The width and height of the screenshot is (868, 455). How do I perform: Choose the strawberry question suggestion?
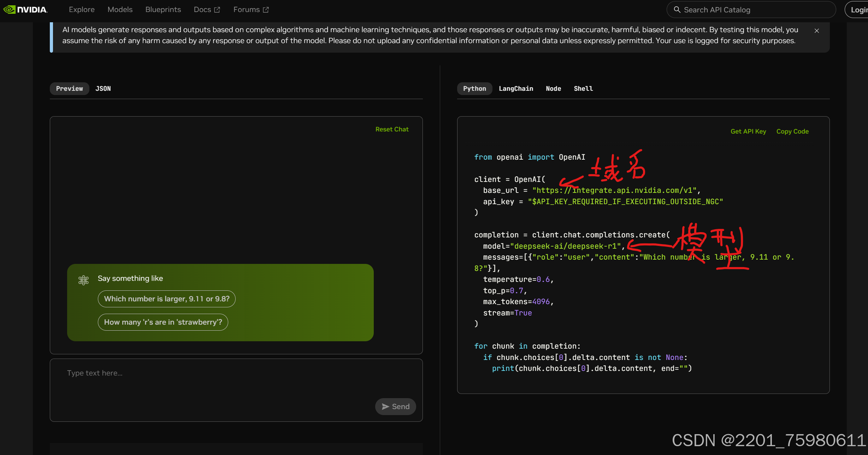pyautogui.click(x=163, y=322)
